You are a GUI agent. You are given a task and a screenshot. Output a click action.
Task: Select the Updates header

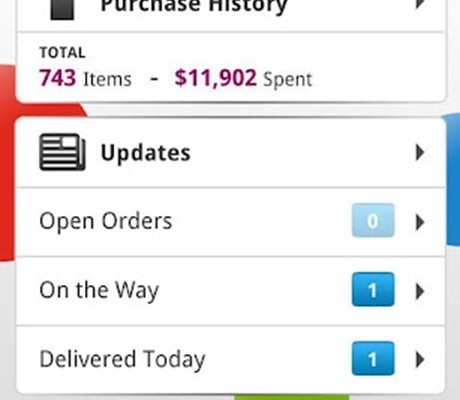coord(230,152)
